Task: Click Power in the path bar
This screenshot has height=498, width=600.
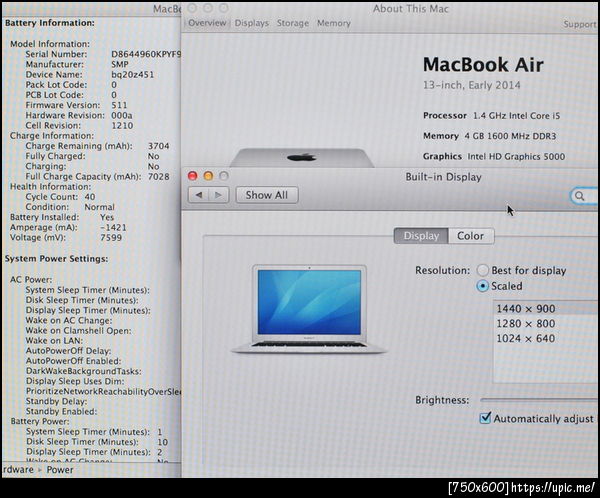Action: [60, 470]
